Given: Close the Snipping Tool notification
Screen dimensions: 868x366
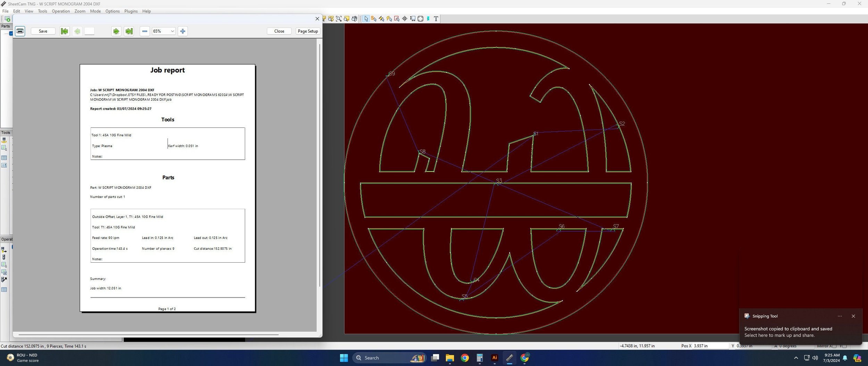Looking at the screenshot, I should tap(853, 316).
